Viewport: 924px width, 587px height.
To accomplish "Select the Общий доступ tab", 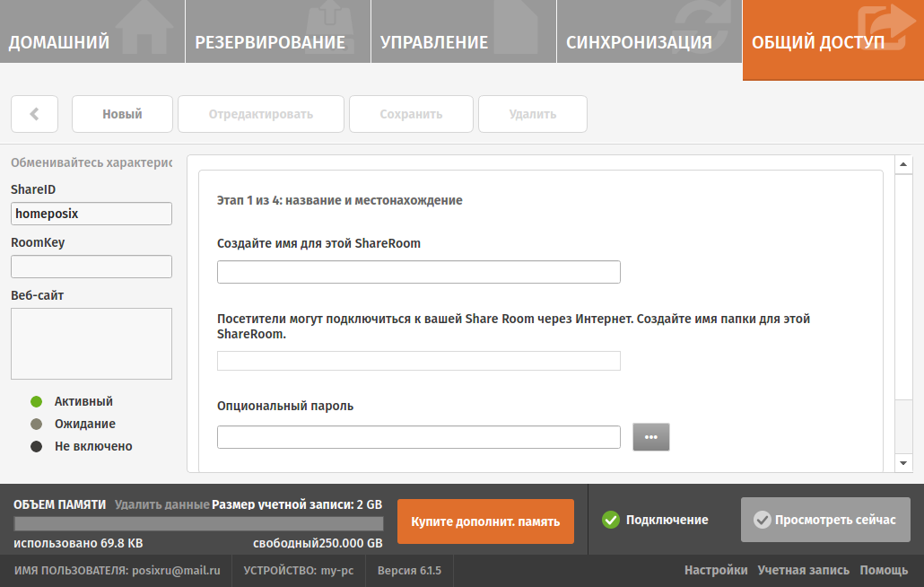I will (x=833, y=40).
